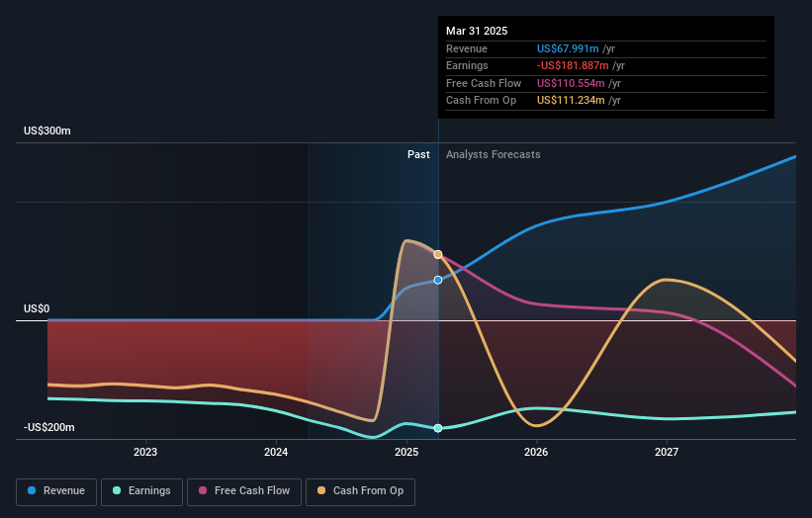Viewport: 812px width, 518px height.
Task: Click the Revenue row label in tooltip
Action: (x=467, y=48)
